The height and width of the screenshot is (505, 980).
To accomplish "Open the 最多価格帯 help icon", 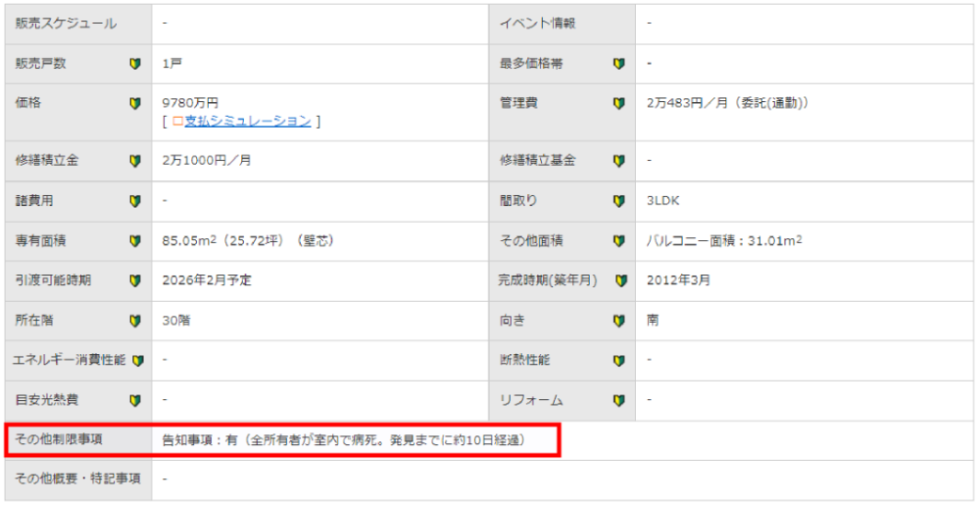I will pyautogui.click(x=618, y=64).
